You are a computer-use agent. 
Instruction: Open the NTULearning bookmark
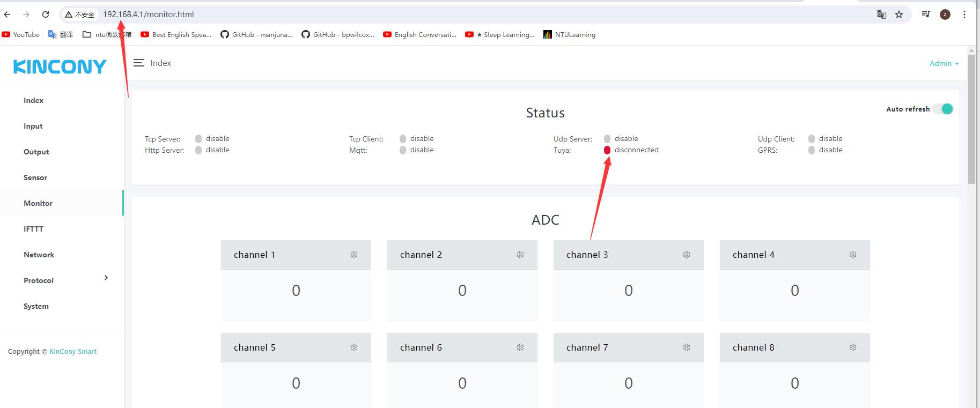tap(570, 35)
